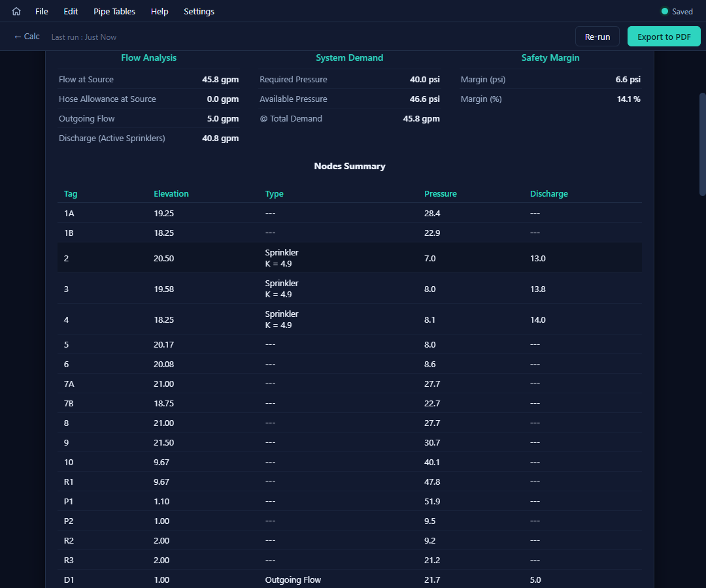Viewport: 706px width, 588px height.
Task: Click the 'Discharge (Active Sprinklers)' label
Action: (x=112, y=138)
